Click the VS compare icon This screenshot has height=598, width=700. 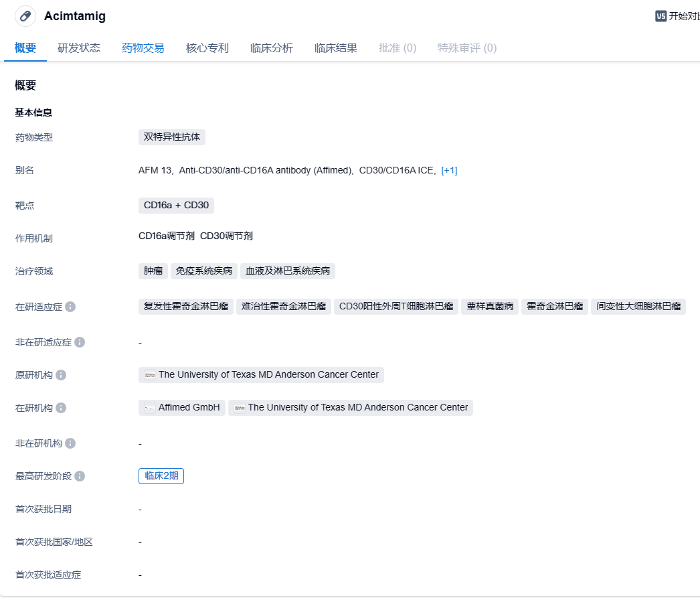click(x=661, y=16)
